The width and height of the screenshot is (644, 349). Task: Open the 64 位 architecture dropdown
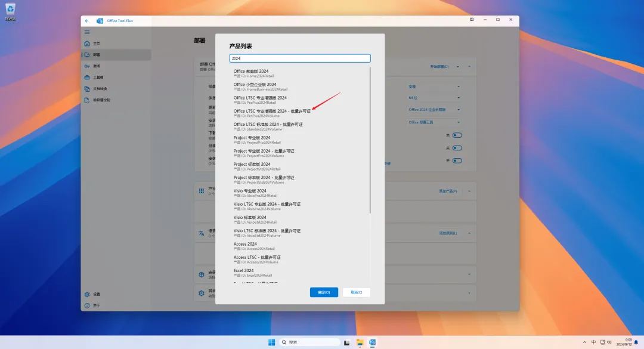click(x=434, y=97)
